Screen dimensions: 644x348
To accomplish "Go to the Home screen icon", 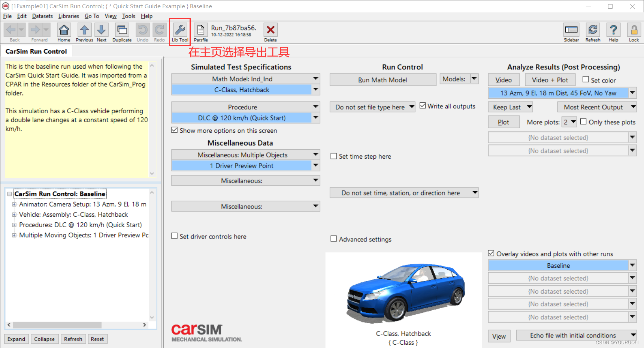I will (64, 32).
